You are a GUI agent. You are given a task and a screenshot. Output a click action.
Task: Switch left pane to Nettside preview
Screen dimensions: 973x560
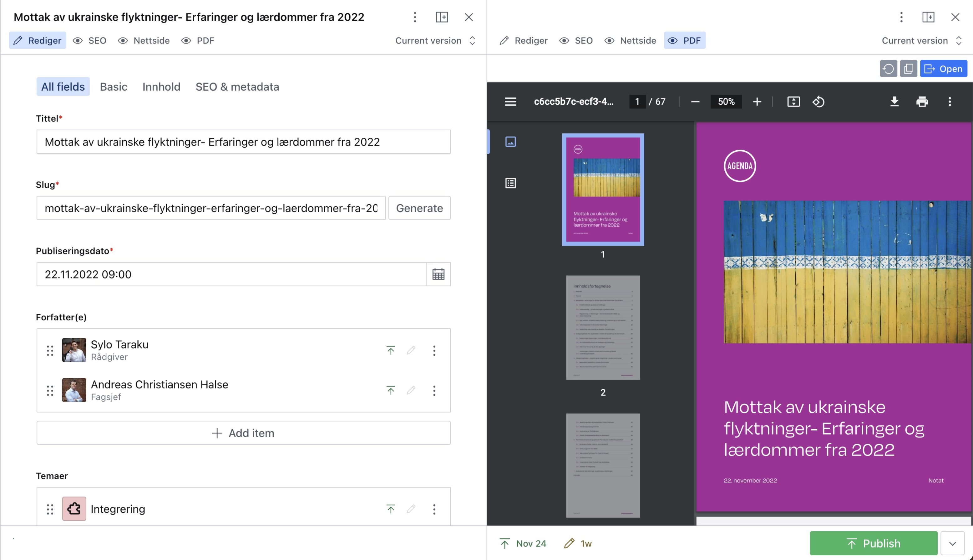144,40
